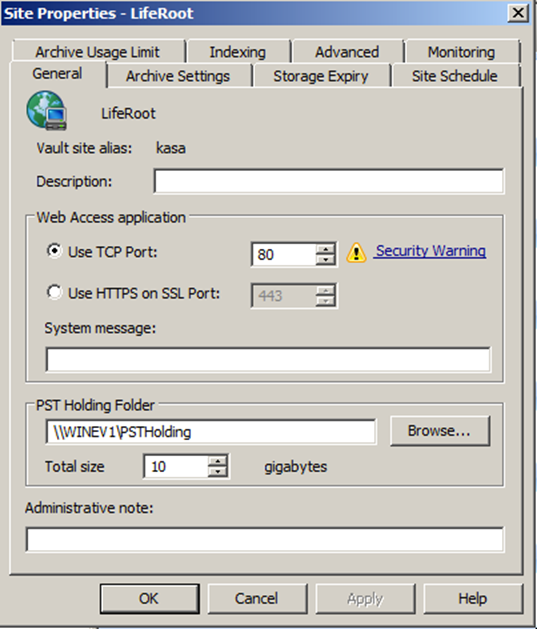Select the Use HTTPS on SSL Port option

tap(54, 292)
